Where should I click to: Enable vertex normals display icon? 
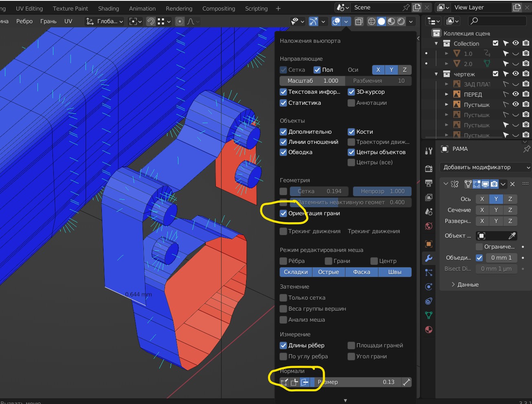[284, 382]
